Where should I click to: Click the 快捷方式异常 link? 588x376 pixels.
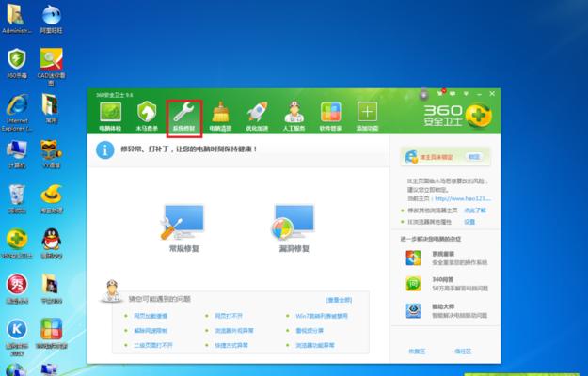(231, 345)
